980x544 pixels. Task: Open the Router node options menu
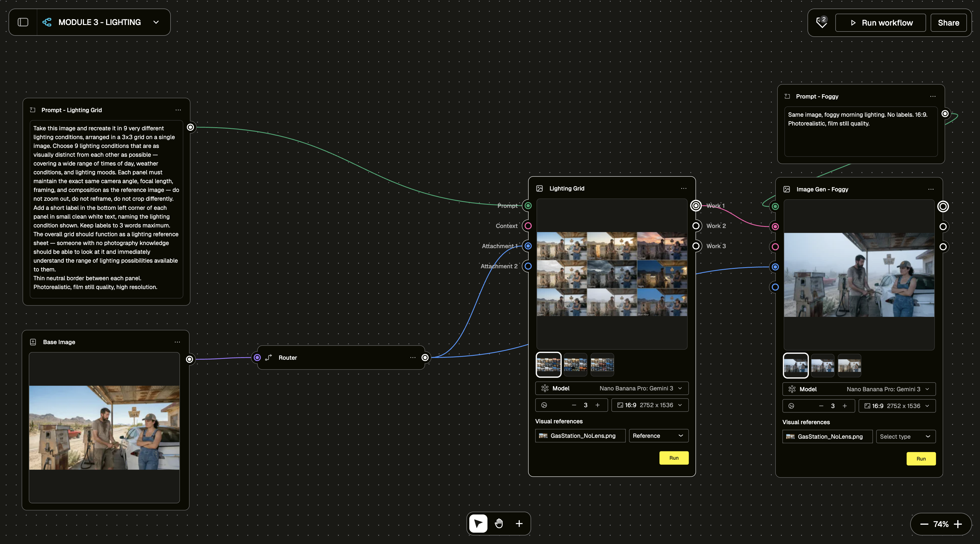click(413, 357)
